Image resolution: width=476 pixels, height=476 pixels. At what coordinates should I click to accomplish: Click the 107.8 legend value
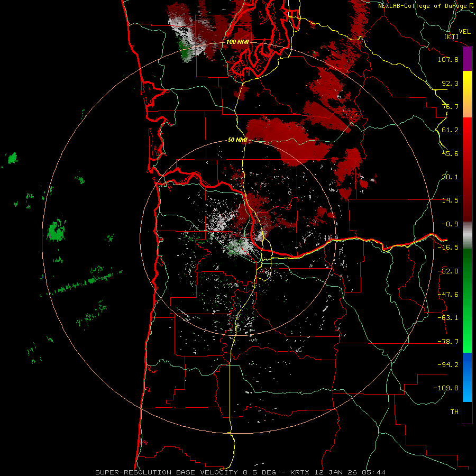pos(448,59)
